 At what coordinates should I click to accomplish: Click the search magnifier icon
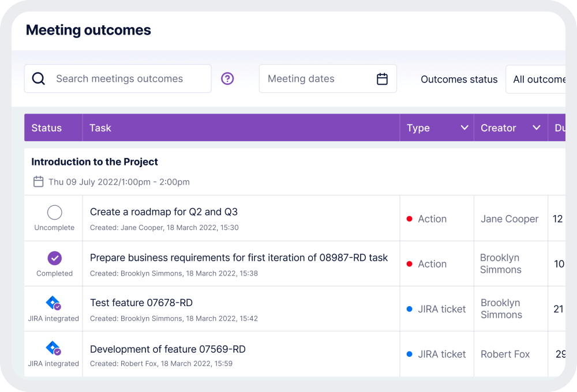click(39, 79)
